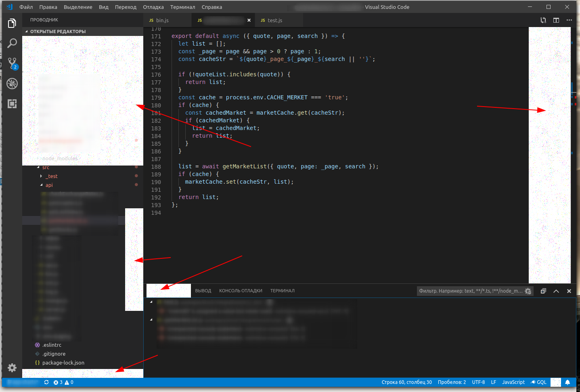This screenshot has width=580, height=392.
Task: Collapse the src folder
Action: [38, 168]
